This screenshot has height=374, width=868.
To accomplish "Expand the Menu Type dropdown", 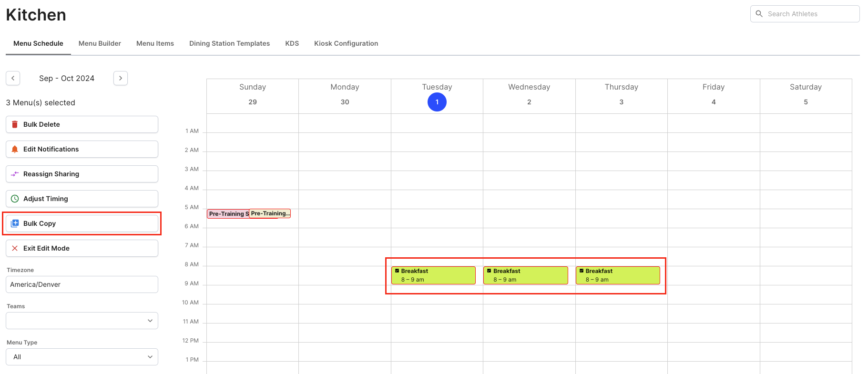I will (82, 357).
